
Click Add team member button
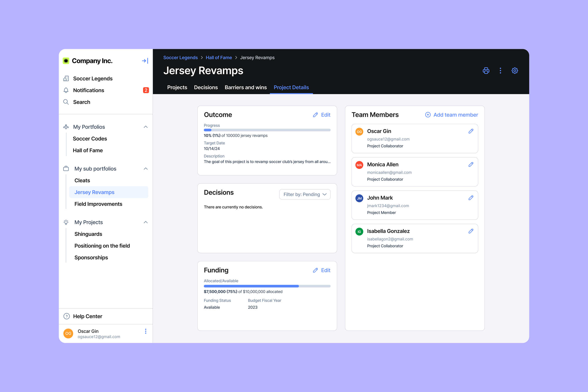[452, 115]
